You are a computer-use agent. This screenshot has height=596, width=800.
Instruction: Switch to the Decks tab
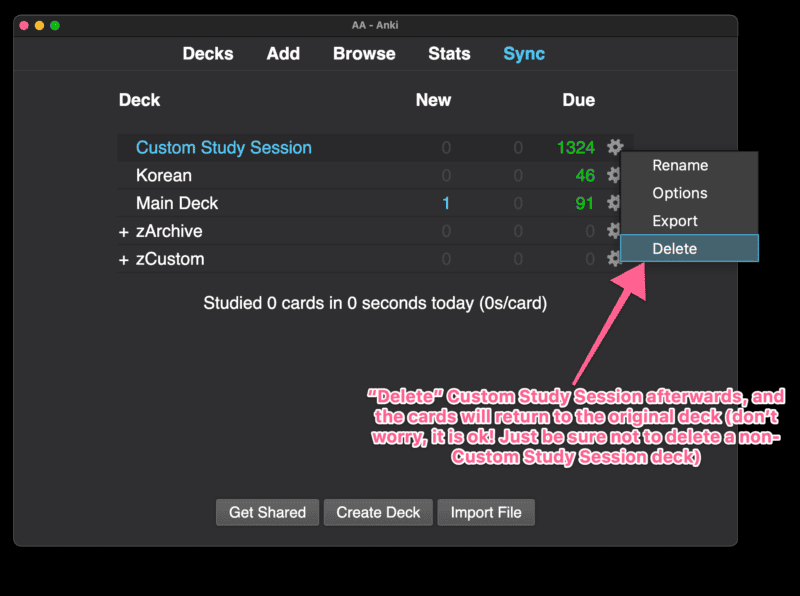(x=207, y=54)
